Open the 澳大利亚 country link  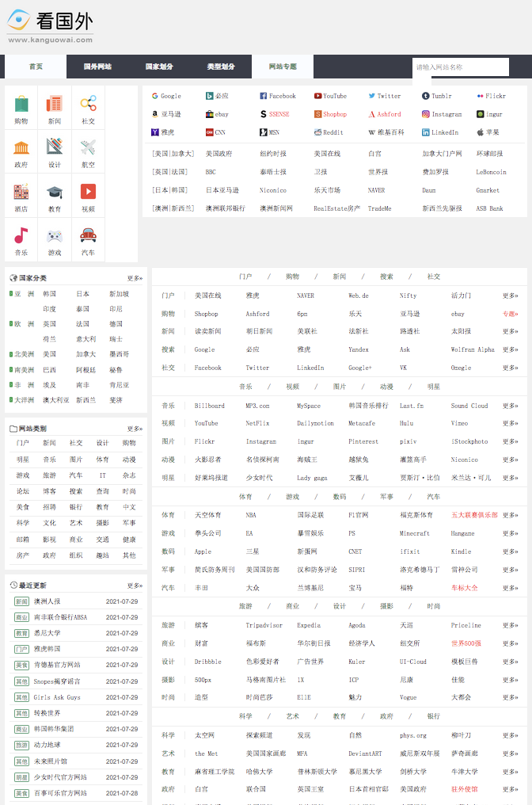(56, 400)
